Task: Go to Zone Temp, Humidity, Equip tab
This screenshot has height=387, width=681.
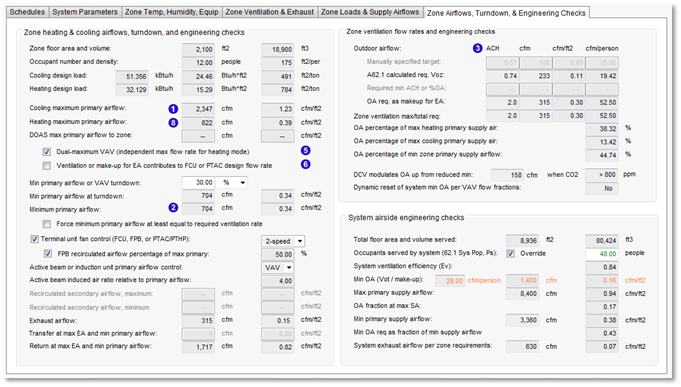Action: coord(172,12)
